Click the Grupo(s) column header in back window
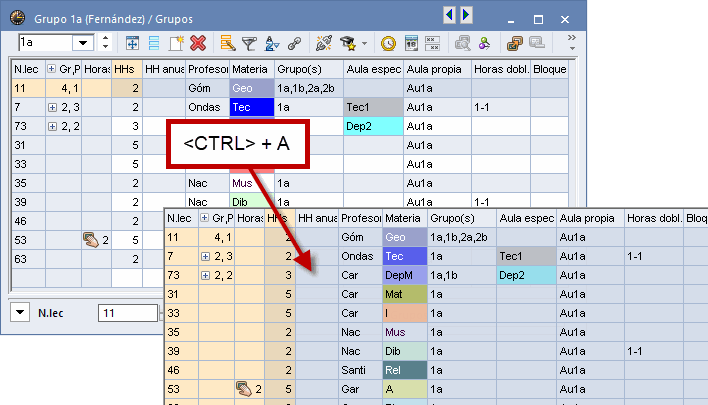 [x=309, y=69]
